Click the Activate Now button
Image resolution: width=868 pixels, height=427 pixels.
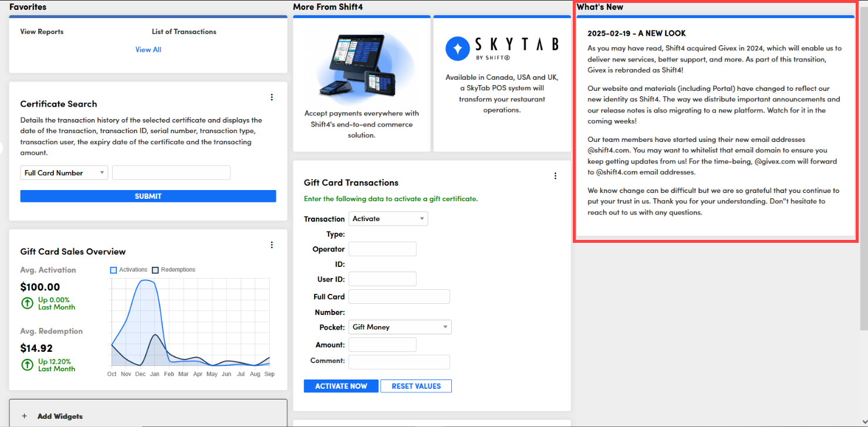pyautogui.click(x=341, y=386)
